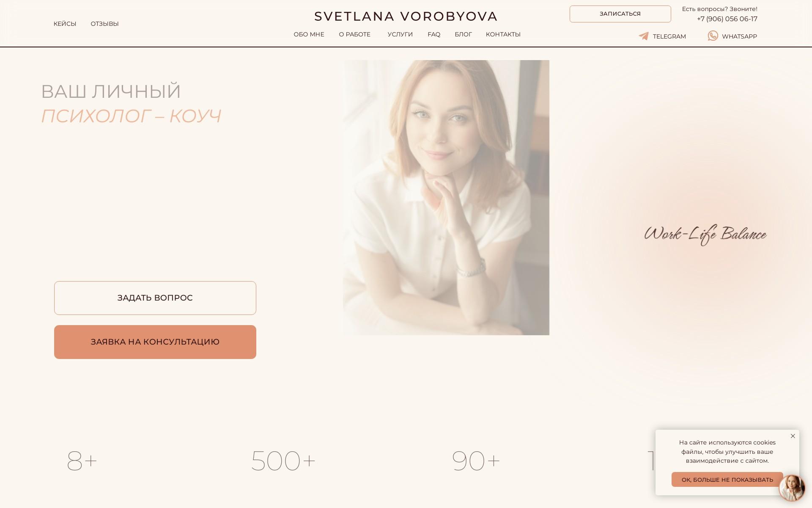Go to the Блог page
Image resolution: width=812 pixels, height=508 pixels.
tap(463, 34)
